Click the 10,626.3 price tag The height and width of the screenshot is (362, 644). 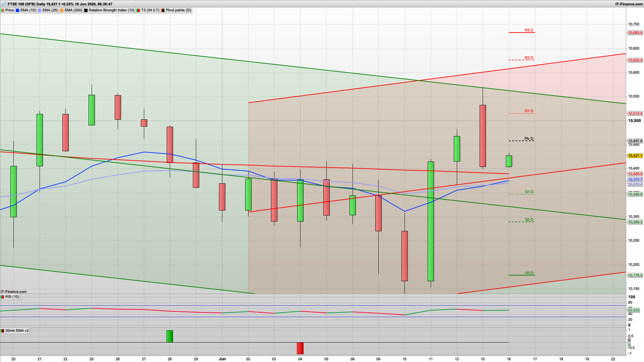[635, 60]
